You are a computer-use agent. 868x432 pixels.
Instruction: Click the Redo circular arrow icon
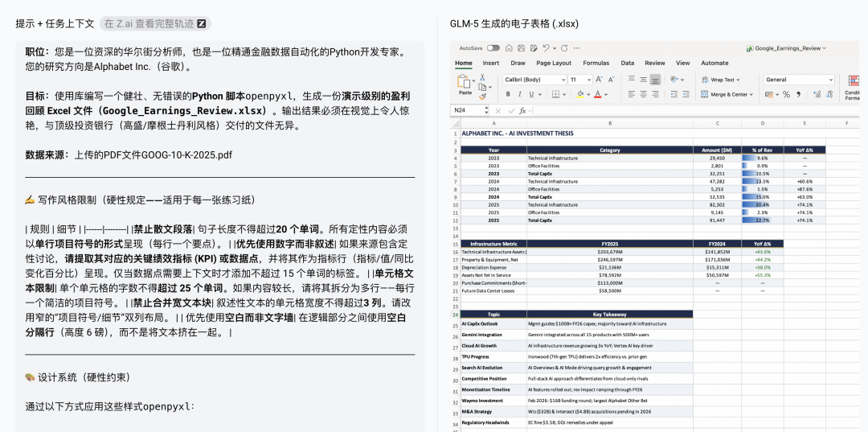click(564, 48)
